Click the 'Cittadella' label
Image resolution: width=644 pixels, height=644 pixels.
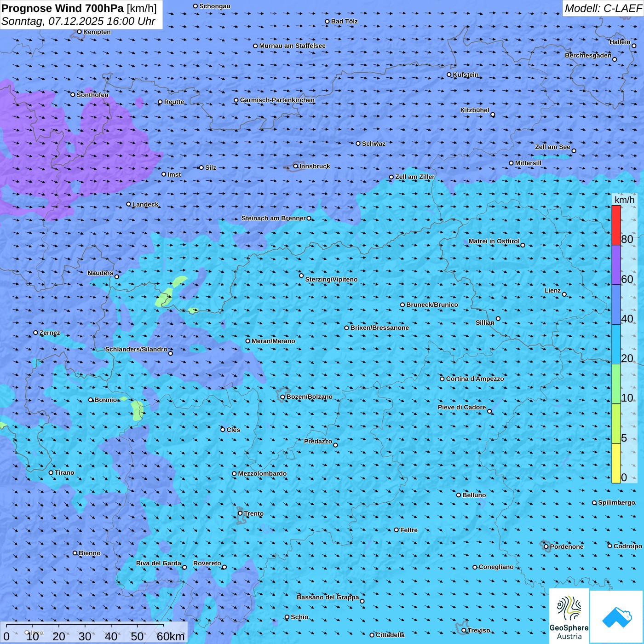[390, 635]
